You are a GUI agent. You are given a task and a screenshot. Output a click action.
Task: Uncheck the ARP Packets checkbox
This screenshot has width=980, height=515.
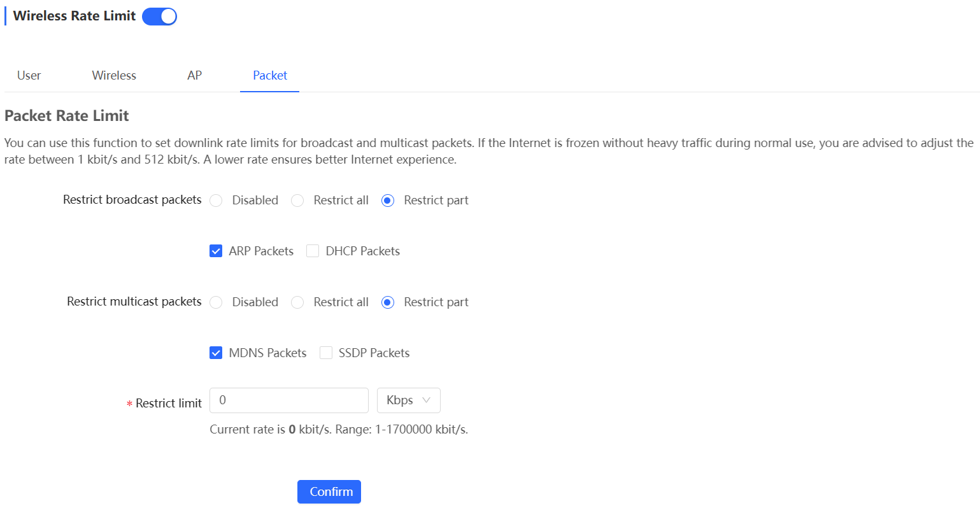(216, 250)
